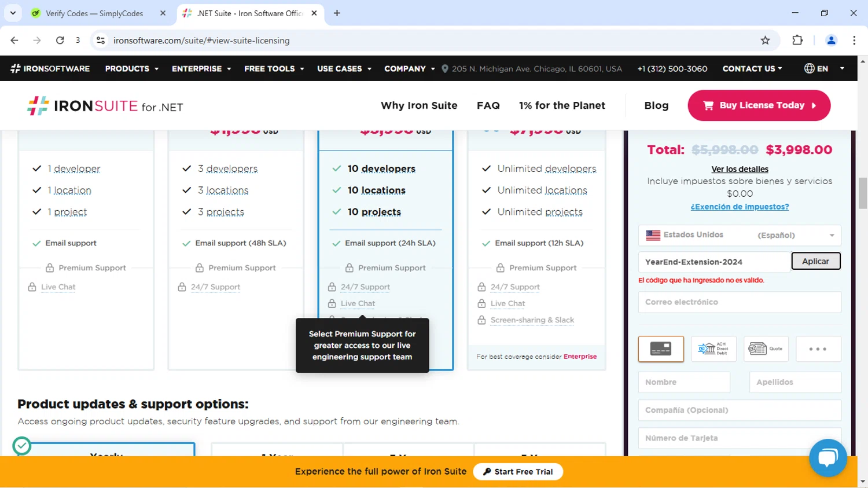Expand the CONTACT US menu
This screenshot has height=488, width=868.
(752, 68)
